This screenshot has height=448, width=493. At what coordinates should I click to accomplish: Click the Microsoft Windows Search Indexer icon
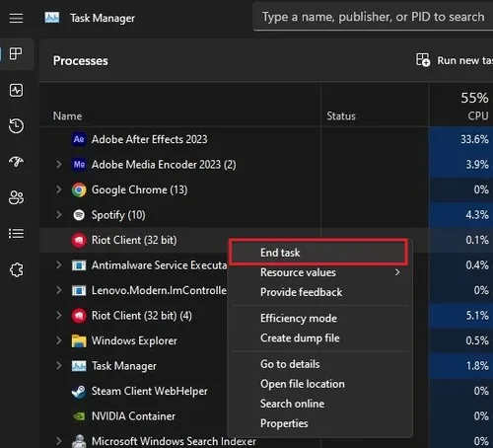tap(79, 441)
